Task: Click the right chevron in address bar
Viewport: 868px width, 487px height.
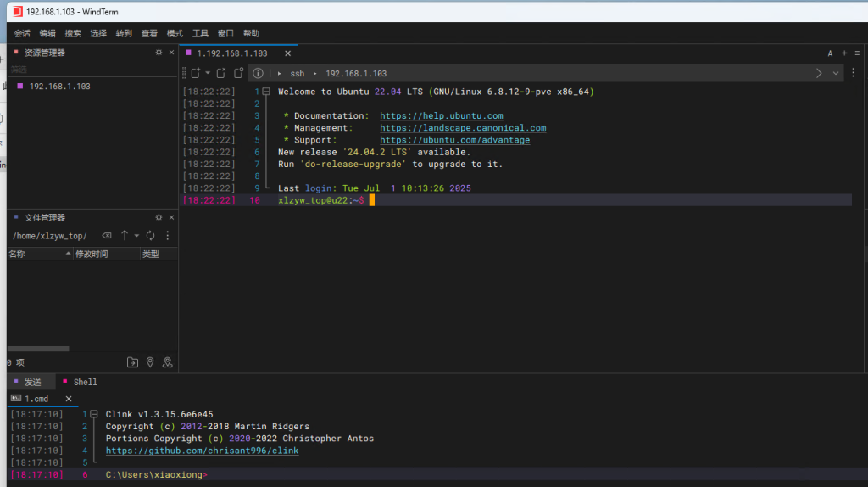Action: [819, 73]
